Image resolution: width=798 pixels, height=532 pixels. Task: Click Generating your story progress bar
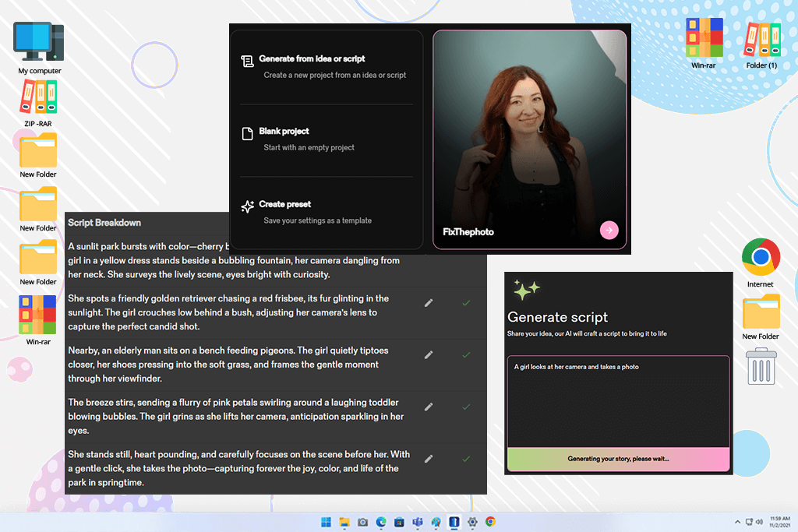click(x=618, y=459)
